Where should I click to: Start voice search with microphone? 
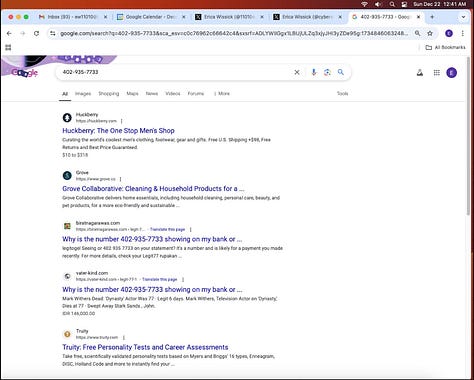coord(313,72)
